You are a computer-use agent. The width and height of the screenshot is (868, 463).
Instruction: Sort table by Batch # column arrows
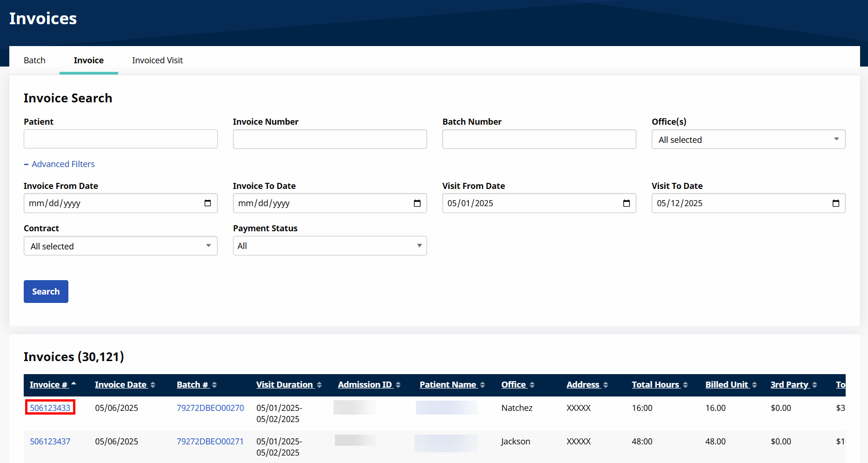coord(214,385)
